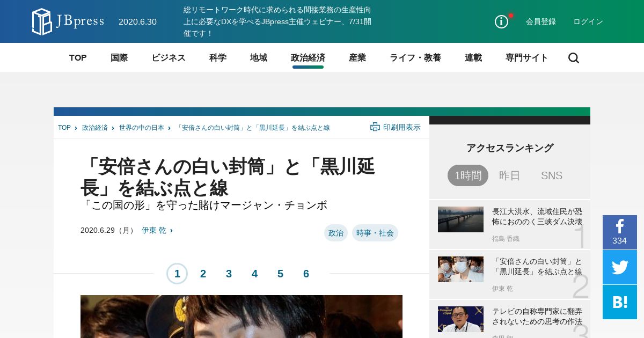Open the 政治経済 navigation section
The image size is (644, 338).
308,58
